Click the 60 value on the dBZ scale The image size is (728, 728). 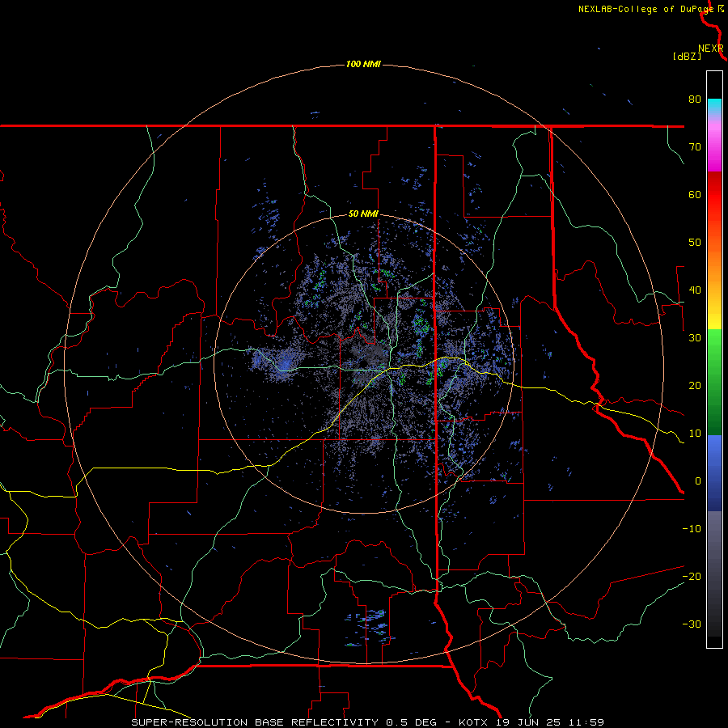tap(695, 194)
